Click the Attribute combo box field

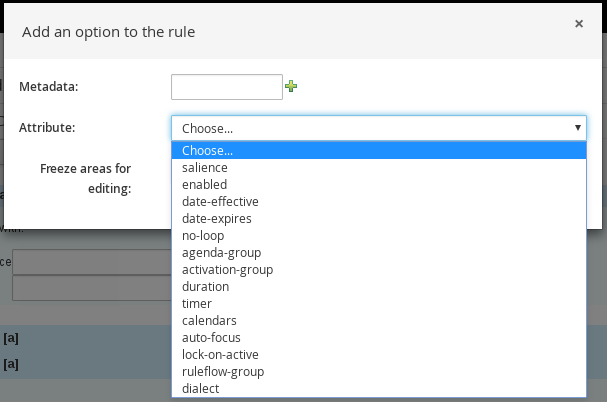[x=370, y=128]
